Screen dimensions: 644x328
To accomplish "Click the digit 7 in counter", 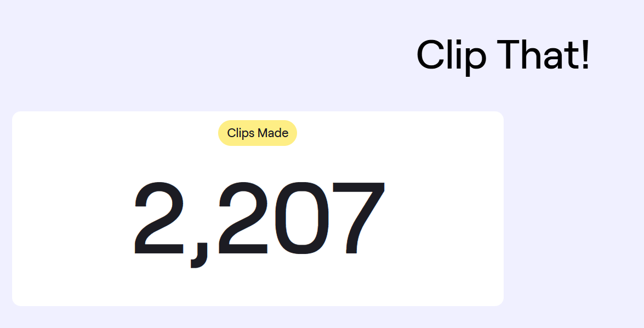I will pyautogui.click(x=358, y=218).
